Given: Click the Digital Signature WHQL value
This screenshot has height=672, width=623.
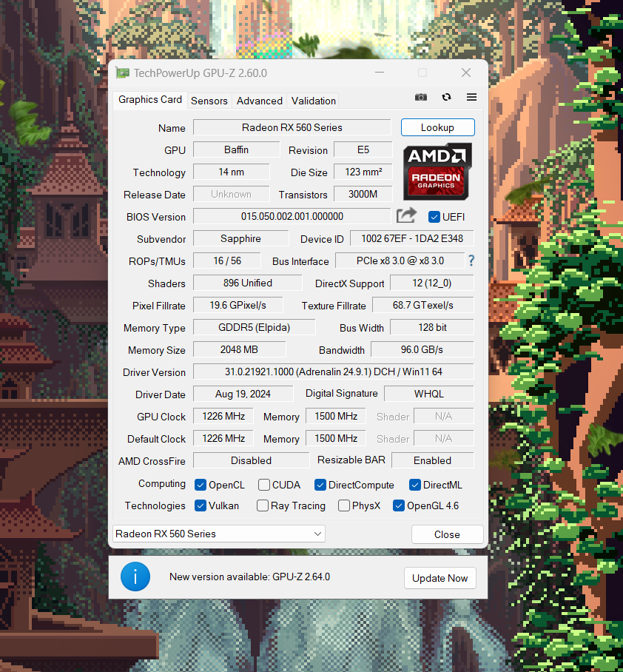Looking at the screenshot, I should [429, 394].
